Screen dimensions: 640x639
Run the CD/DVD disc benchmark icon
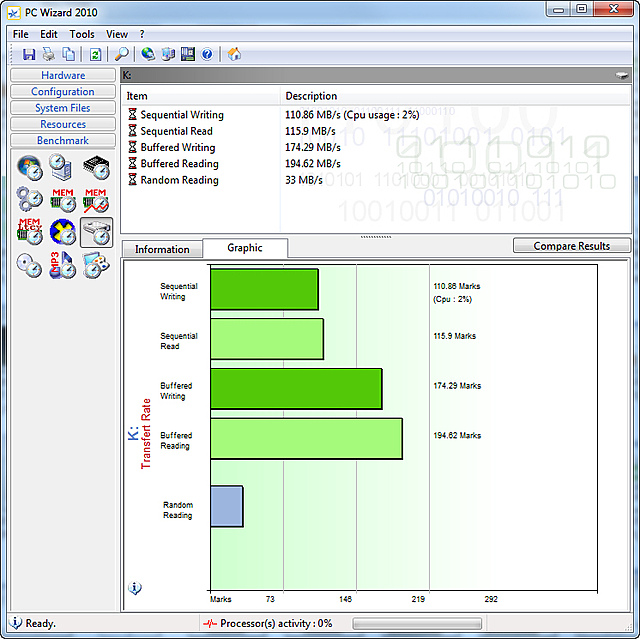[x=30, y=265]
